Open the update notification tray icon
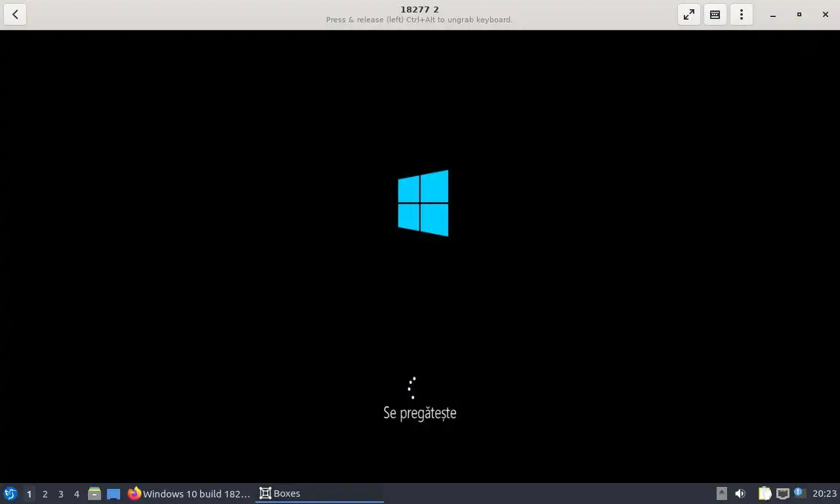The image size is (840, 504). (x=799, y=492)
